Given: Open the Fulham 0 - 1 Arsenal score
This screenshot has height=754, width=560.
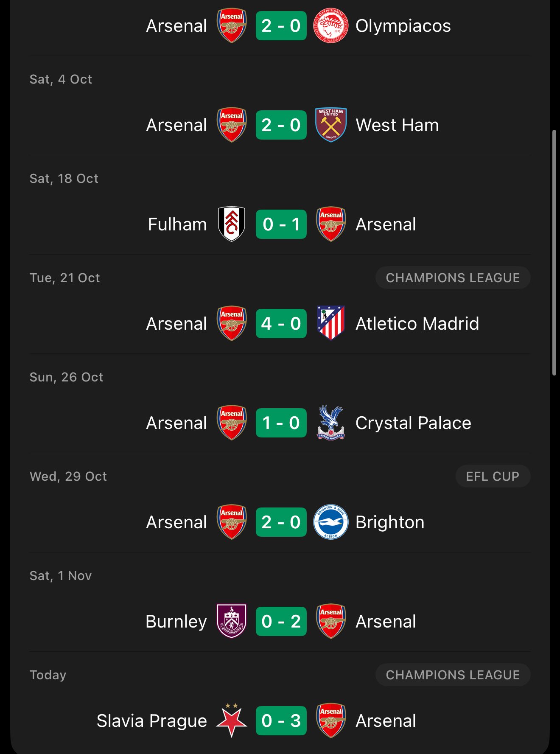Looking at the screenshot, I should [x=281, y=224].
